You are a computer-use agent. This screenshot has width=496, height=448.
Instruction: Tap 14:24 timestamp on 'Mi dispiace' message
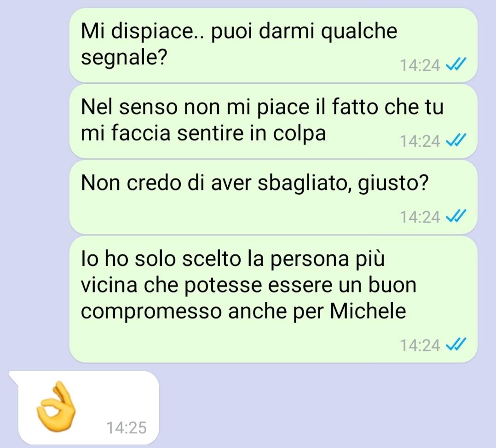(x=420, y=65)
